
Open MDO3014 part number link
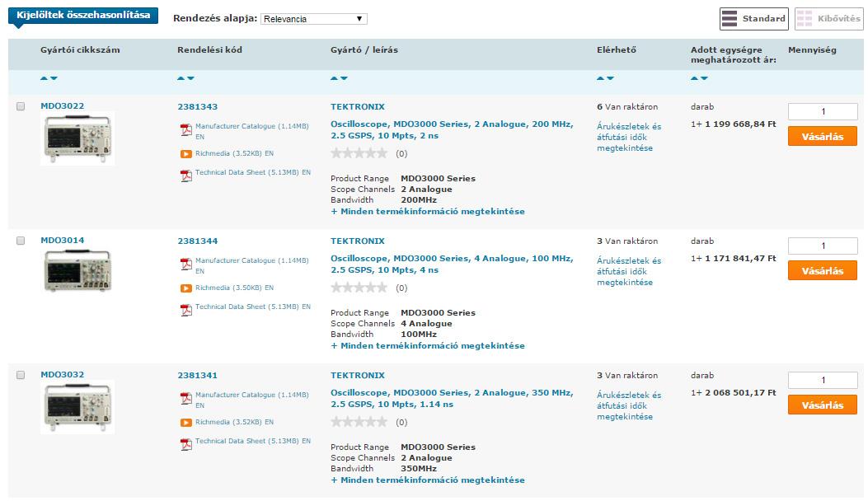(x=63, y=241)
